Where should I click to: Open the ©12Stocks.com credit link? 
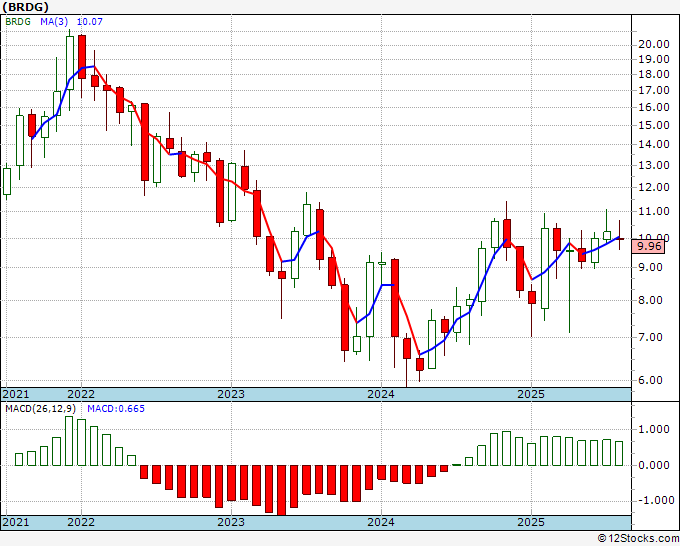point(638,539)
